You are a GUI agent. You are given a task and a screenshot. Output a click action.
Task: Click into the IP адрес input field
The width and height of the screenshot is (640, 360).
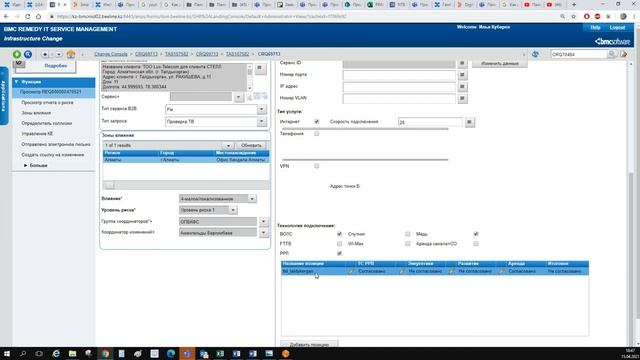click(x=399, y=87)
